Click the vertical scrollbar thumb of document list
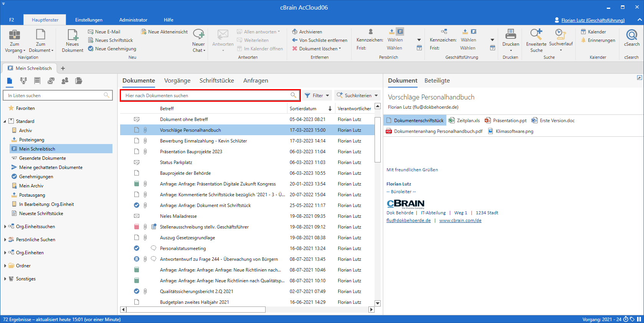644x323 pixels. (377, 140)
